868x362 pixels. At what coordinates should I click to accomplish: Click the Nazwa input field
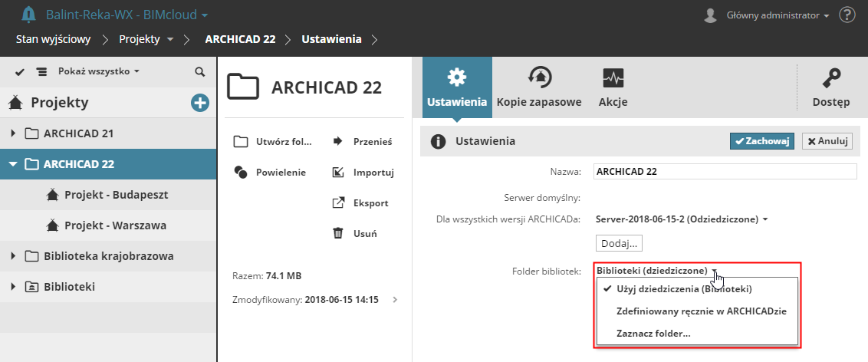pos(725,172)
